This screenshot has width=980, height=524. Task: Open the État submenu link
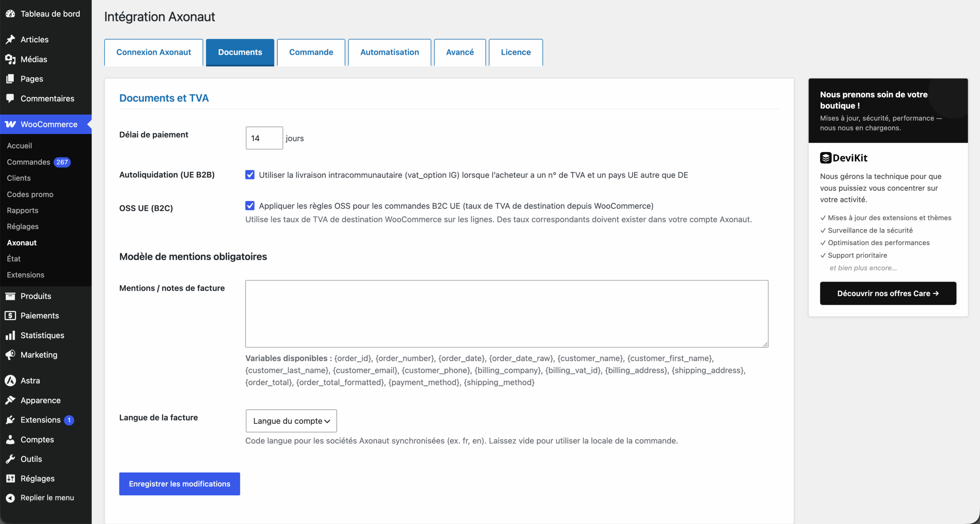14,259
